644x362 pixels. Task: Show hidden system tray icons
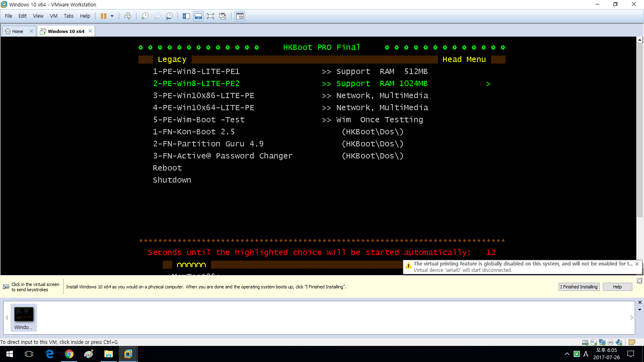567,354
